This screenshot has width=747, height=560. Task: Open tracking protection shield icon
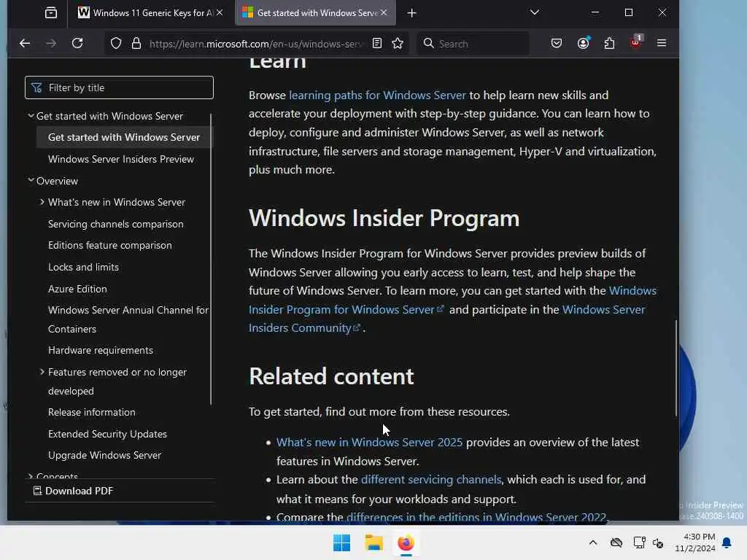pyautogui.click(x=116, y=43)
